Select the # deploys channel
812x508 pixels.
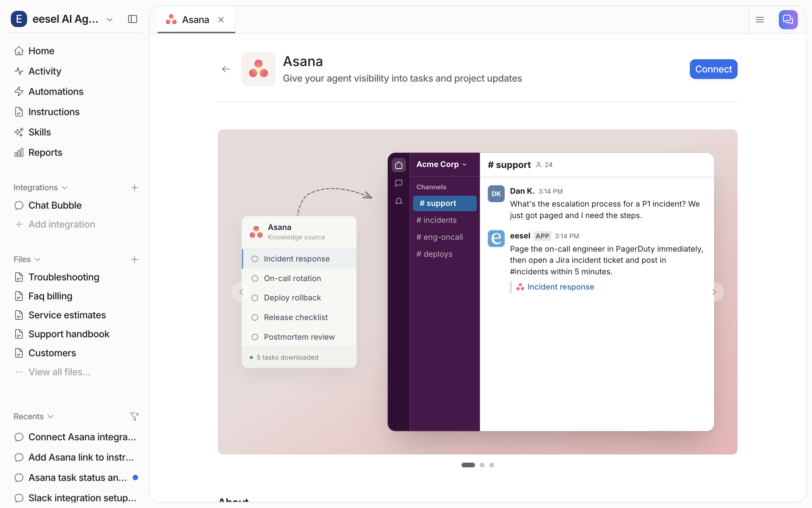tap(434, 254)
